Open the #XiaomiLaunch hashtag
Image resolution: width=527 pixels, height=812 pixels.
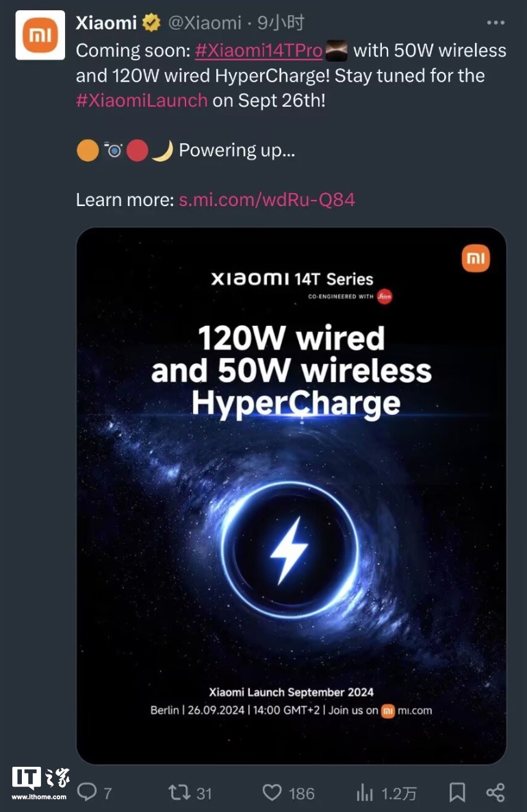point(142,100)
